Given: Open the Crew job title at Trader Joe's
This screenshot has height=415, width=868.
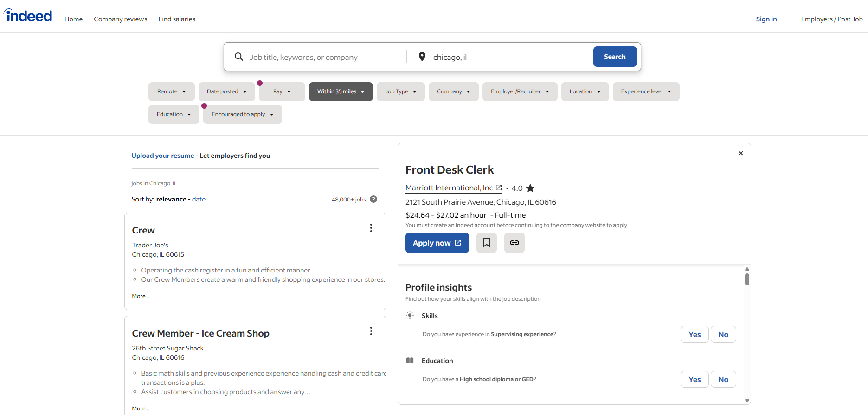Looking at the screenshot, I should click(143, 230).
